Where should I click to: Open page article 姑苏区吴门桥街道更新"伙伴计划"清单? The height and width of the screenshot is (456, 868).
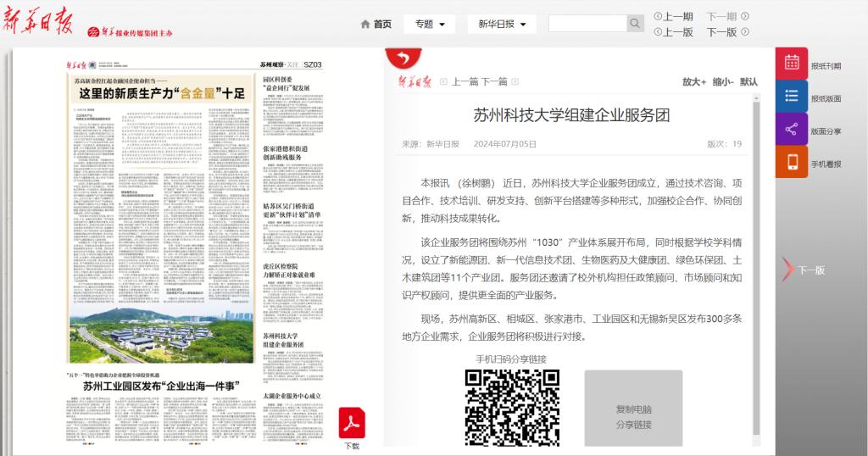[292, 210]
